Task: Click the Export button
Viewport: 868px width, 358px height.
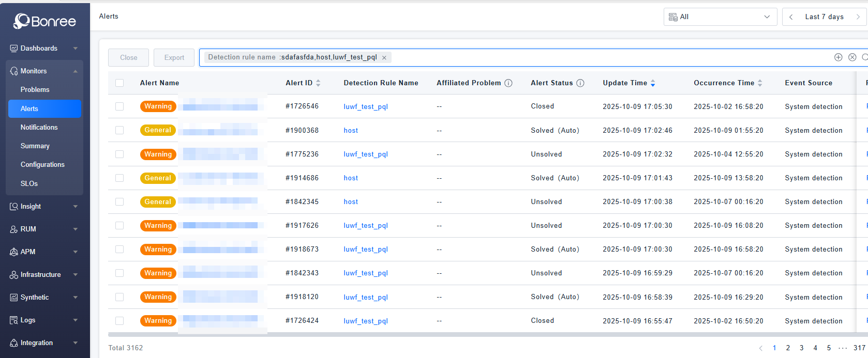Action: [x=174, y=58]
